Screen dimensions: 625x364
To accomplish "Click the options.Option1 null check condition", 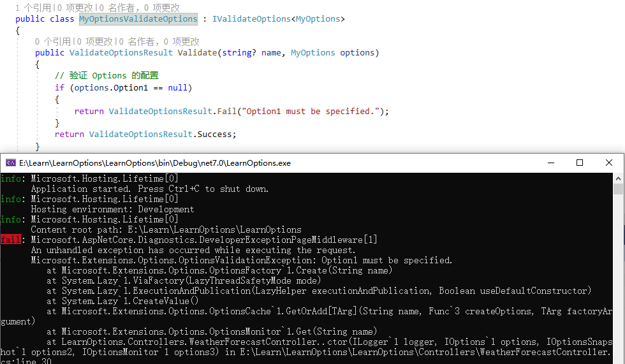I will point(131,87).
